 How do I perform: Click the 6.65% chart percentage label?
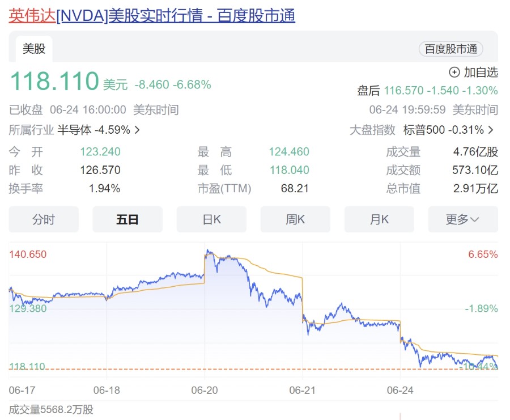(x=483, y=254)
